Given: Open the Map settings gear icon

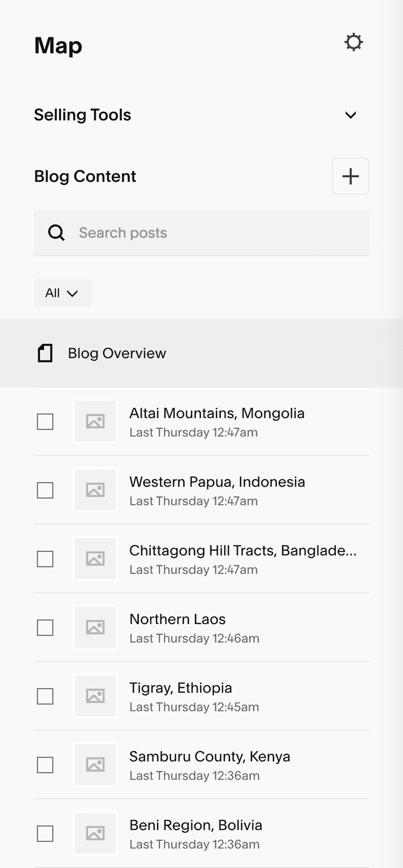Looking at the screenshot, I should 353,42.
